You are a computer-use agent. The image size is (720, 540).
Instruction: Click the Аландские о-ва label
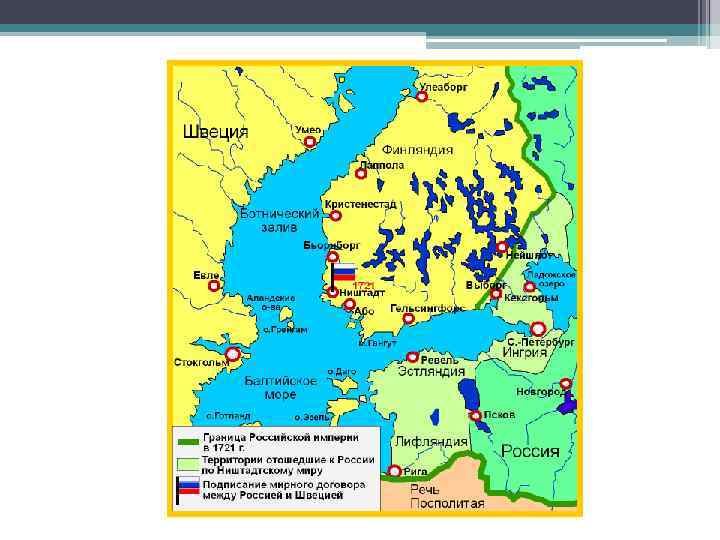(271, 303)
